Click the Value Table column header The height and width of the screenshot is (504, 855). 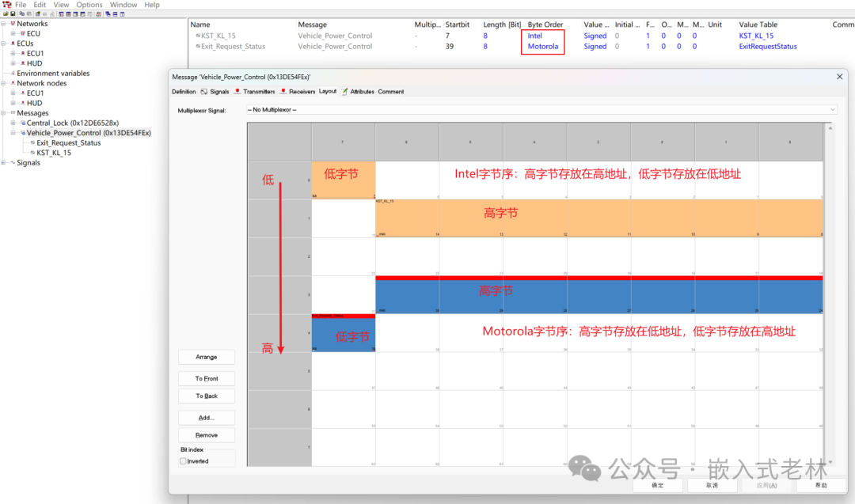(x=758, y=25)
